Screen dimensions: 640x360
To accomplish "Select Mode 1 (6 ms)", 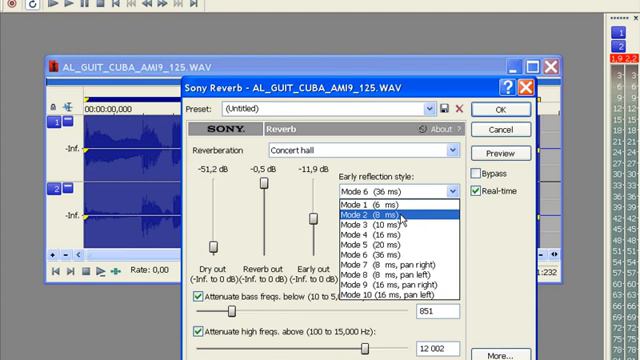I will click(399, 205).
